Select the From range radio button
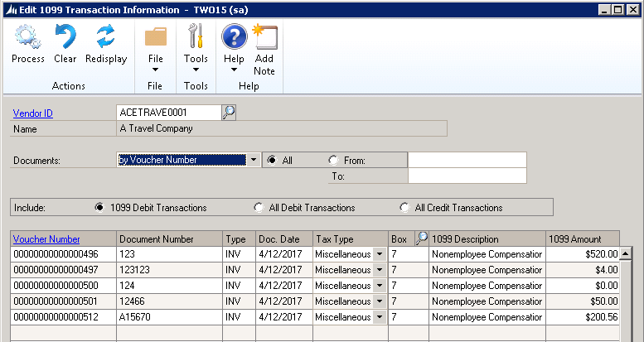The width and height of the screenshot is (644, 342). pos(334,161)
